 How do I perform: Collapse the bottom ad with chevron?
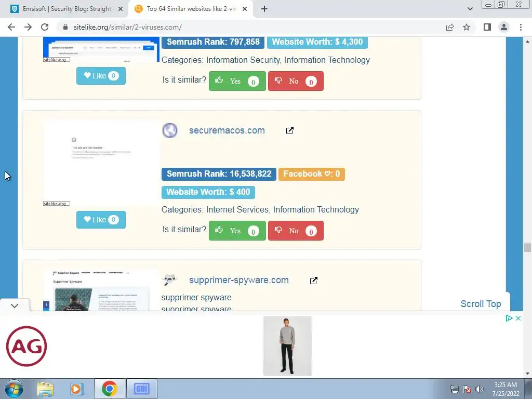(15, 305)
